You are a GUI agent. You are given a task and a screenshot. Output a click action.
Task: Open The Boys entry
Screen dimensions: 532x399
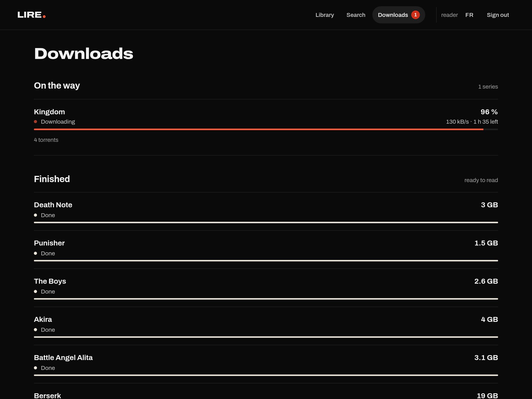click(50, 281)
